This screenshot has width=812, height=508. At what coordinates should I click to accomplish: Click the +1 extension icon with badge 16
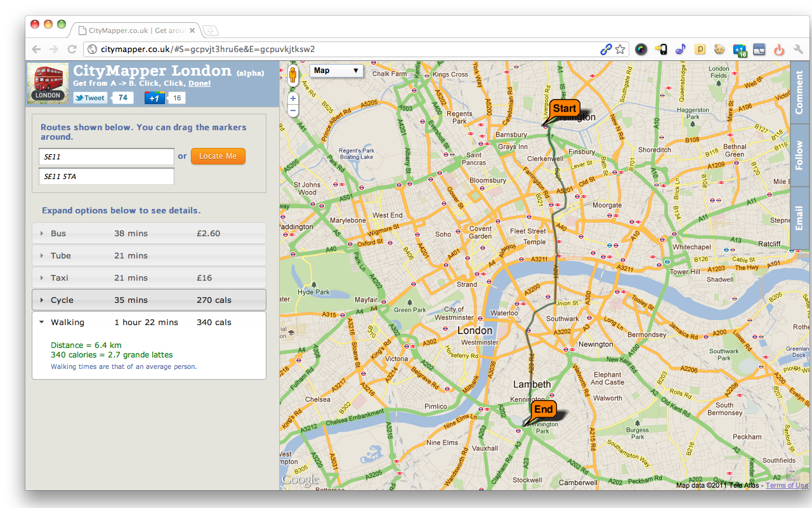740,50
